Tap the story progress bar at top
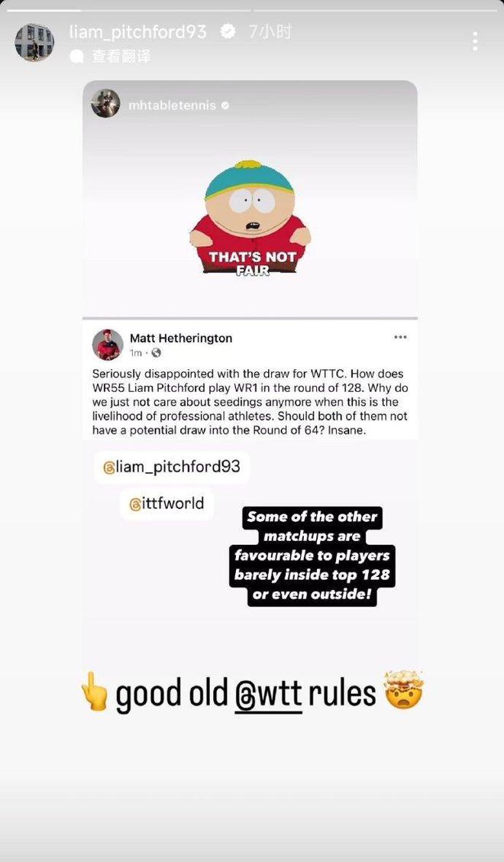Image resolution: width=504 pixels, height=862 pixels. coord(252,10)
